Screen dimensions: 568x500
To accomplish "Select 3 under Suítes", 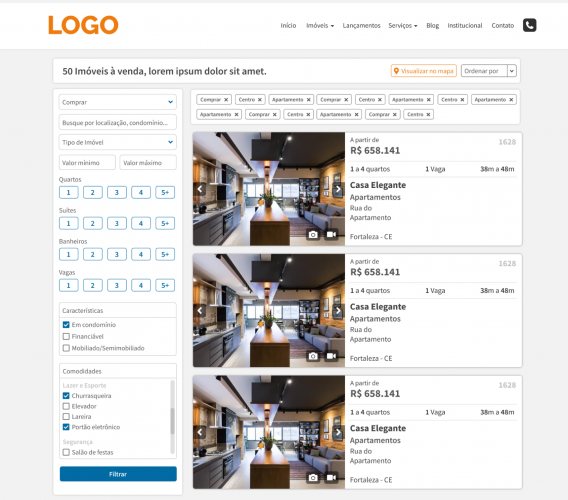I will (117, 224).
